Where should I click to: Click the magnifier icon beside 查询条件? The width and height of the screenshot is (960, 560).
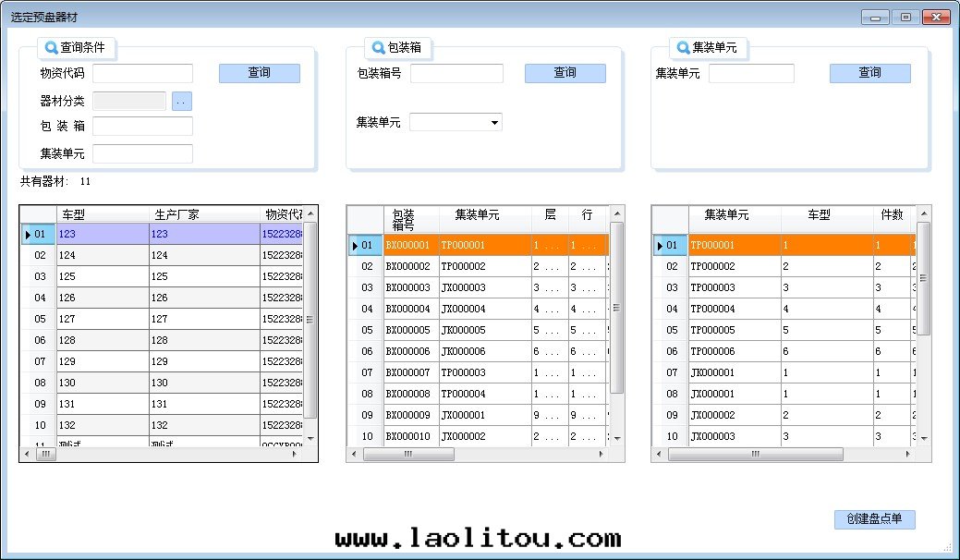52,48
